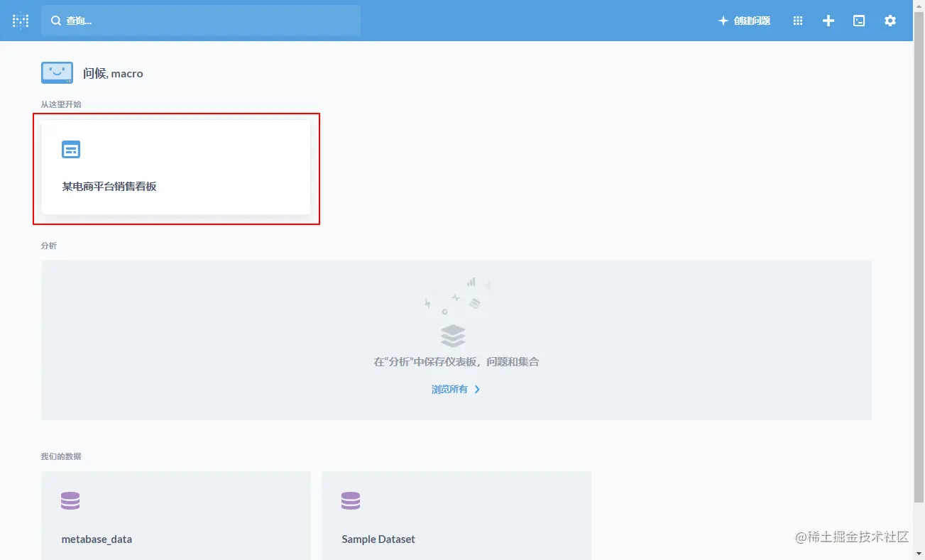Screen dimensions: 925x560
Task: Click the 问候, macro greeting text
Action: 113,73
